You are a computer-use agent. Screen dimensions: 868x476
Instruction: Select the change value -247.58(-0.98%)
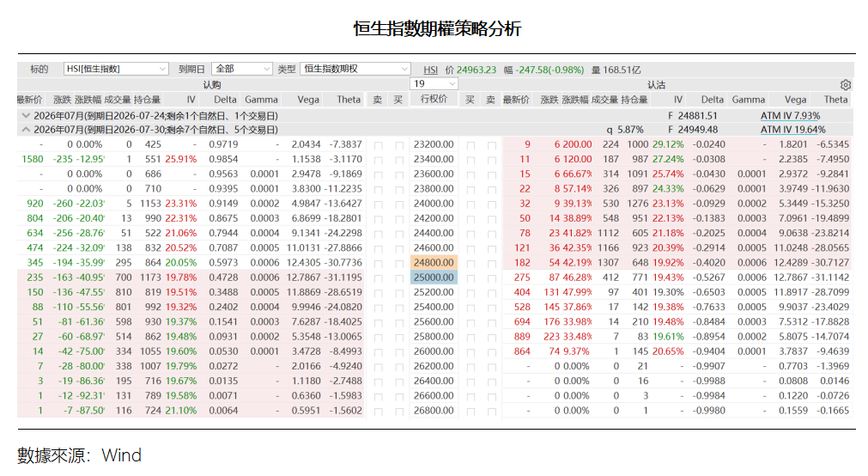pyautogui.click(x=549, y=70)
